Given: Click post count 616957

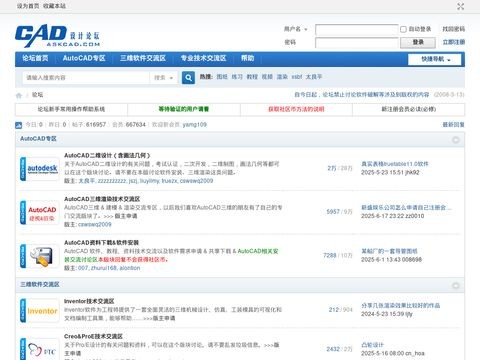Looking at the screenshot, I should pyautogui.click(x=96, y=125).
